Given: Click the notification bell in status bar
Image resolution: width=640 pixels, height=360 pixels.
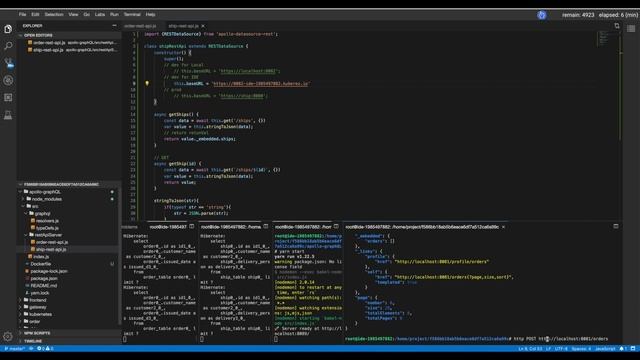Looking at the screenshot, I should point(622,349).
